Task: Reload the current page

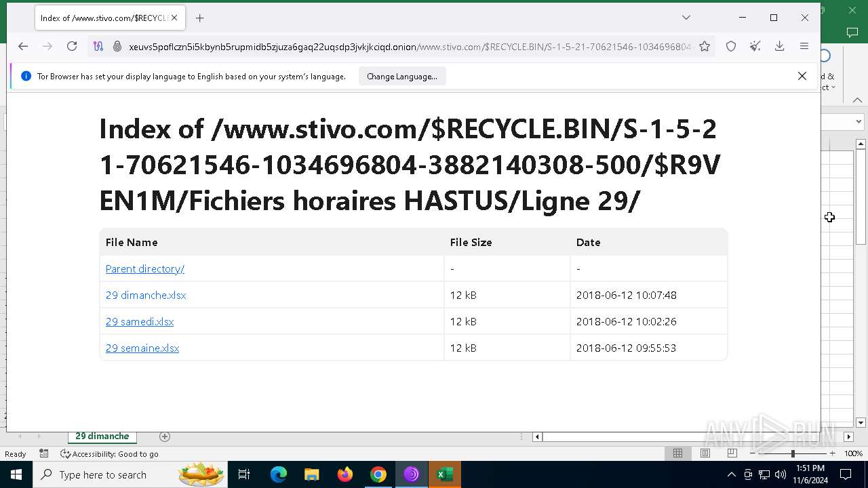Action: (x=72, y=46)
